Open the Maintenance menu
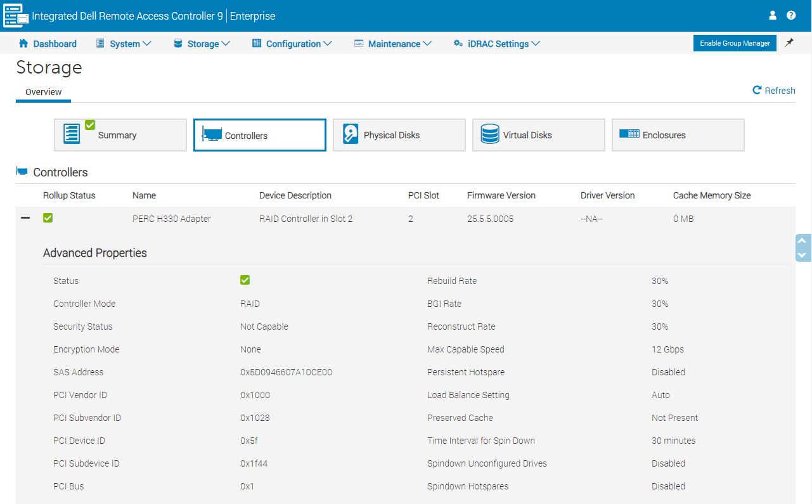The height and width of the screenshot is (504, 812). pyautogui.click(x=392, y=44)
